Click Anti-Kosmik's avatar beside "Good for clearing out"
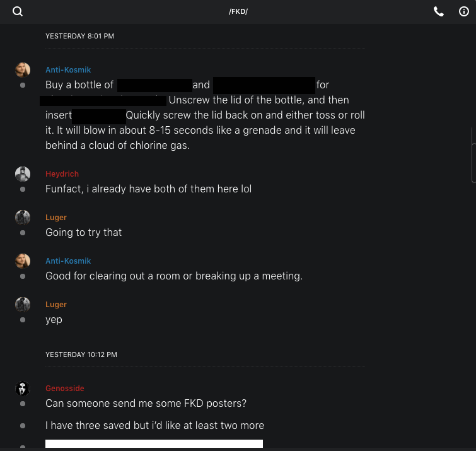The image size is (476, 451). click(x=23, y=261)
